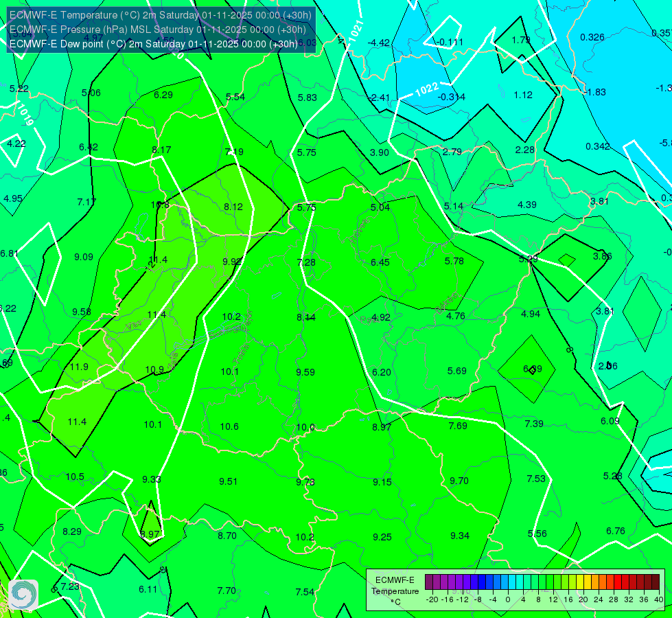Click the 1022 isobar label

(427, 89)
